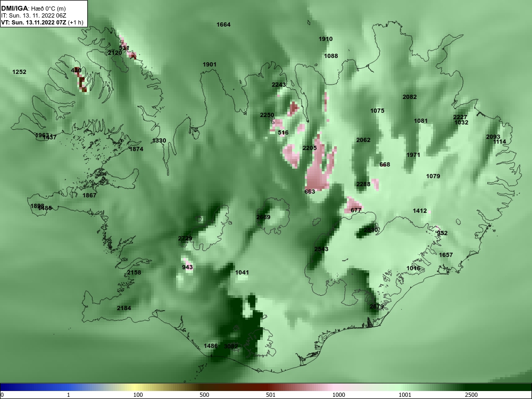532x399 pixels.
Task: Select the map value 1867
Action: click(x=89, y=195)
